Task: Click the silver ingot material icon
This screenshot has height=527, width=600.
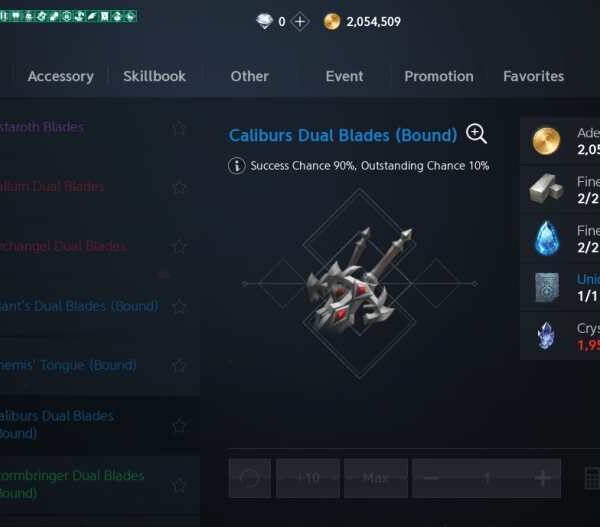Action: point(546,188)
